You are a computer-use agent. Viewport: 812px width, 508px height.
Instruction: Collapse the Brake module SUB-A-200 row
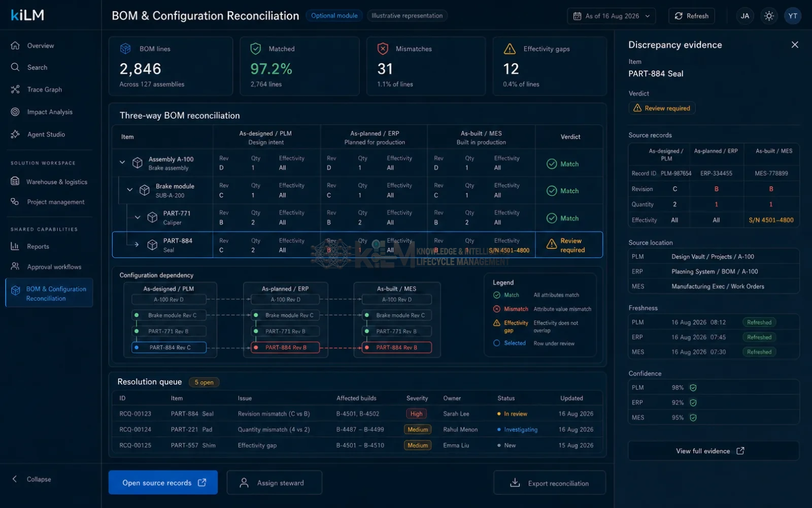click(x=130, y=190)
